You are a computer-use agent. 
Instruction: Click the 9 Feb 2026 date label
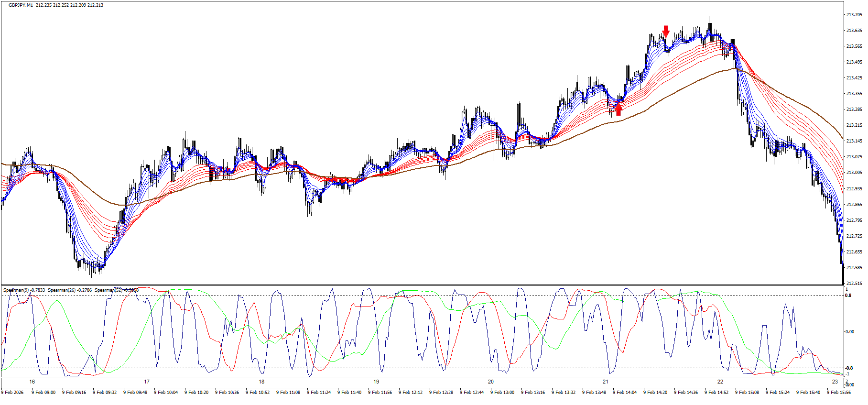12,393
